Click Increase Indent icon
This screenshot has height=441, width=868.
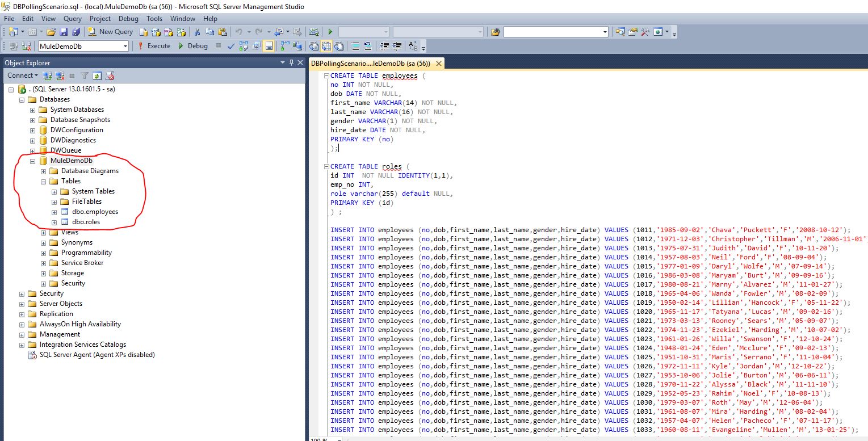point(397,46)
